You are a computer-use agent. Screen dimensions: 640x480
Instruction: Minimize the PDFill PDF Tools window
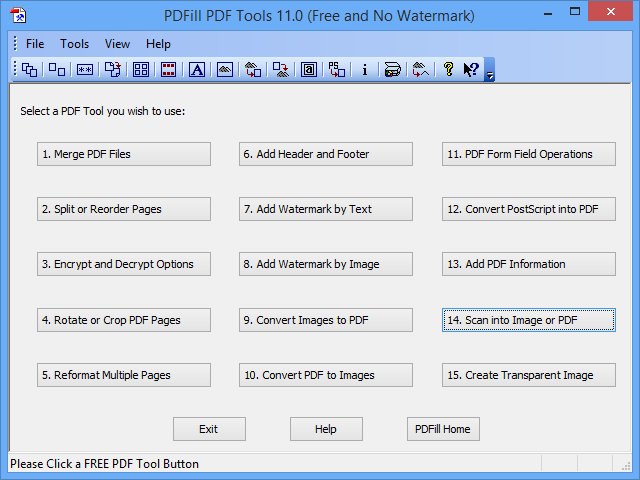(548, 12)
